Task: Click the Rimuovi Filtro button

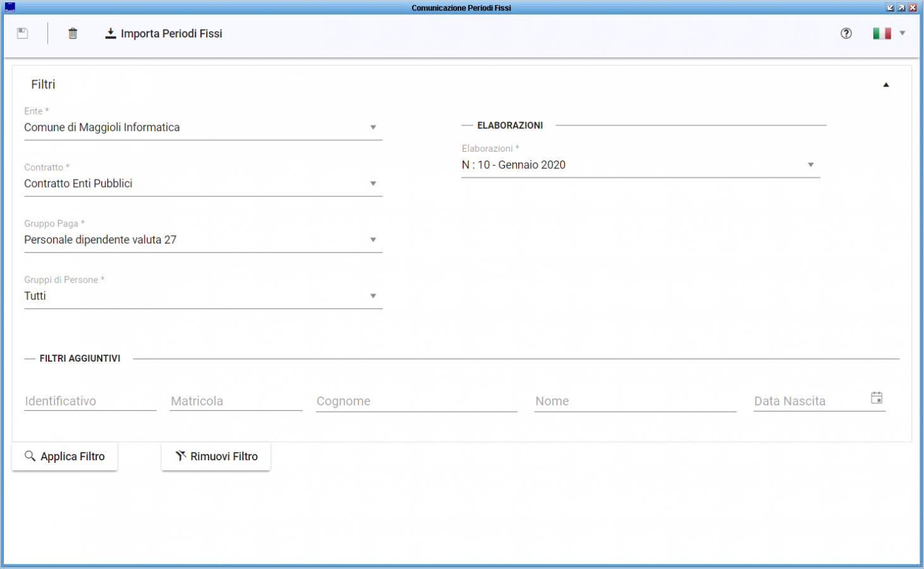Action: pyautogui.click(x=216, y=456)
